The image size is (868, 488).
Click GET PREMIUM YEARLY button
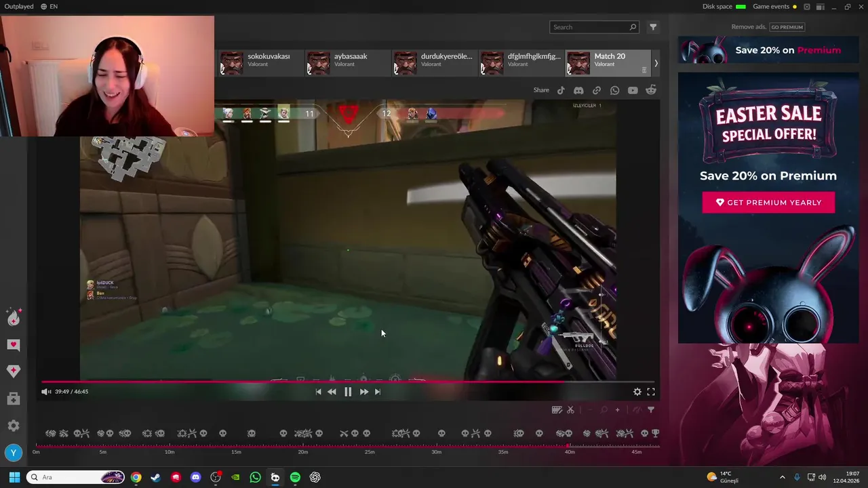(768, 203)
